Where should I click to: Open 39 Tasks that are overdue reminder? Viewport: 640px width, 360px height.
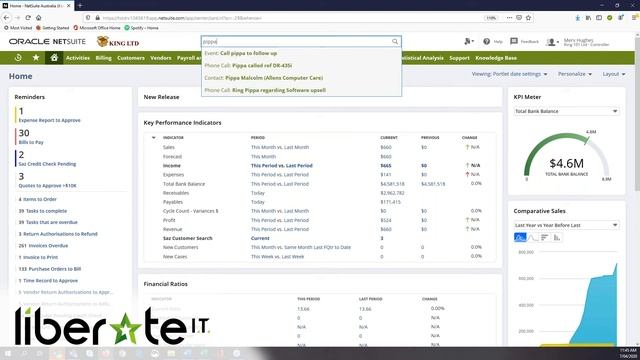48,222
